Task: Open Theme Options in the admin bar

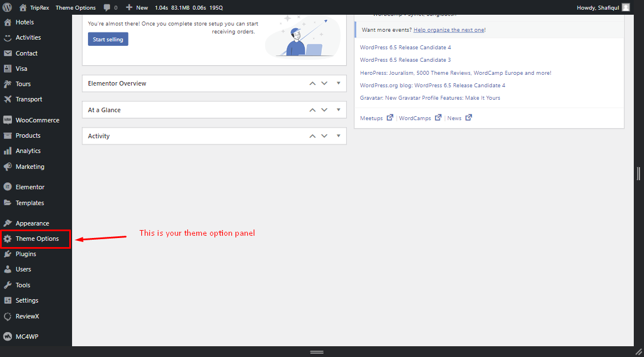Action: pyautogui.click(x=75, y=7)
